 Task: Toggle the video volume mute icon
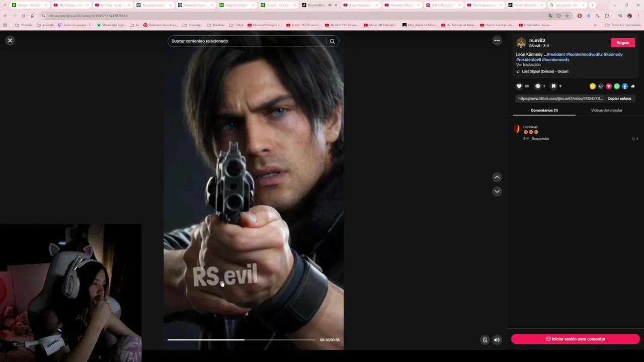[497, 340]
